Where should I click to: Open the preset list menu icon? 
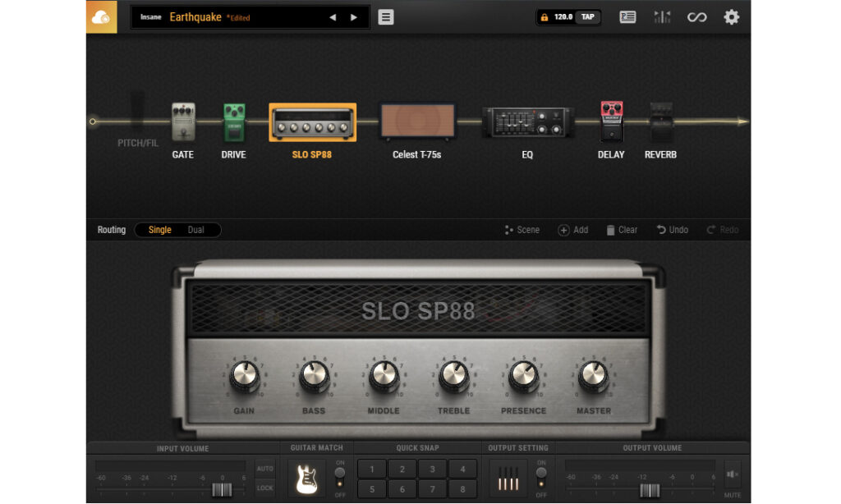click(x=386, y=17)
